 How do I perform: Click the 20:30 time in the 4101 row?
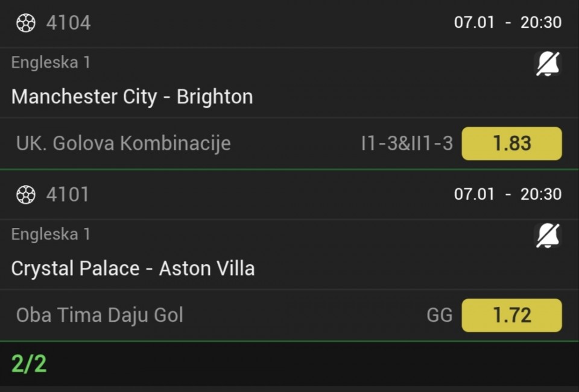click(x=541, y=194)
